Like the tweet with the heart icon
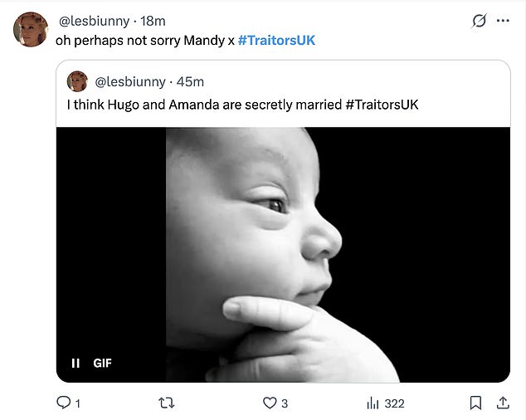This screenshot has width=526, height=420. point(269,403)
